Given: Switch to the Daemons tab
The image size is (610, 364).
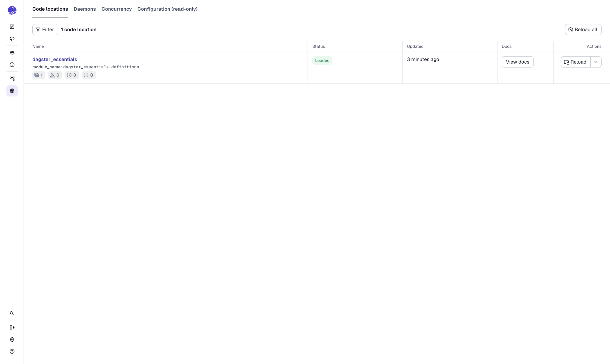Looking at the screenshot, I should (84, 9).
